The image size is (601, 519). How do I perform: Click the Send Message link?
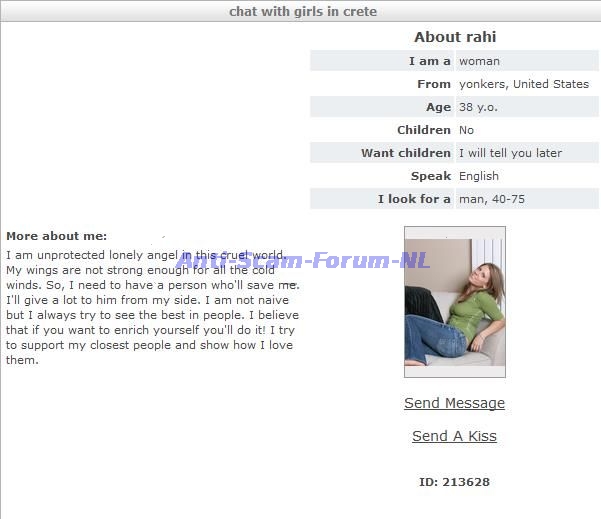pos(454,403)
